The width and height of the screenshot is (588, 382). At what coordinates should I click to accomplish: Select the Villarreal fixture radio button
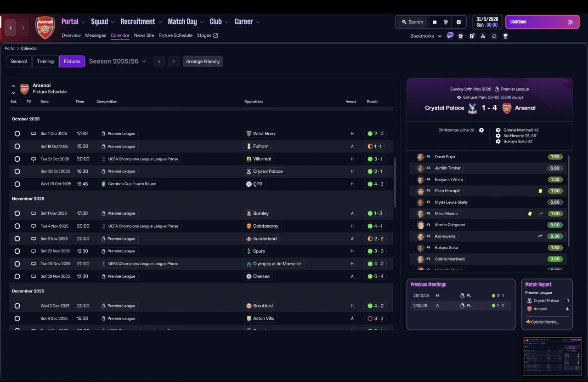click(x=17, y=159)
